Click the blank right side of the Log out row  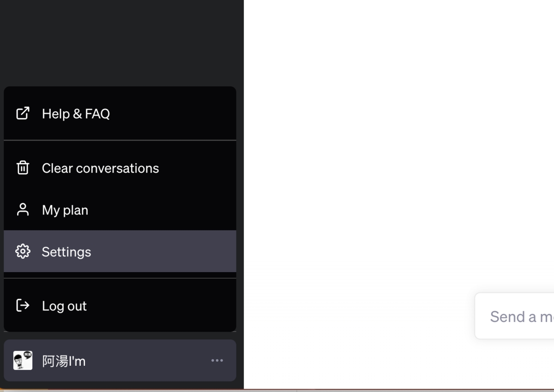tap(185, 306)
